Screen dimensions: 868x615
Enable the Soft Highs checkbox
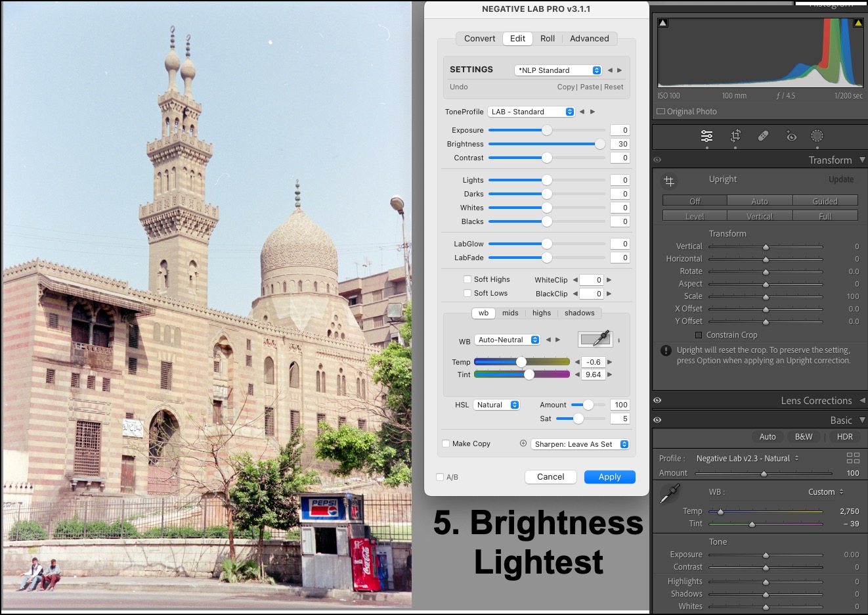click(x=467, y=279)
